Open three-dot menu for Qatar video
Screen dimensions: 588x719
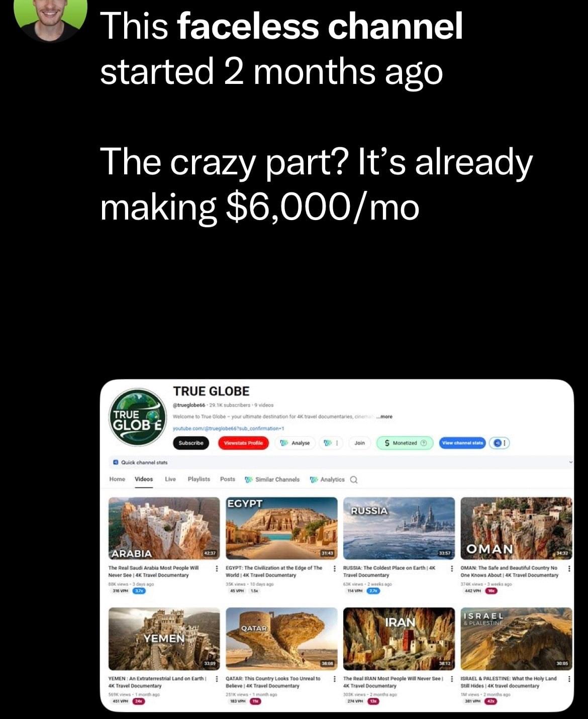(x=334, y=679)
